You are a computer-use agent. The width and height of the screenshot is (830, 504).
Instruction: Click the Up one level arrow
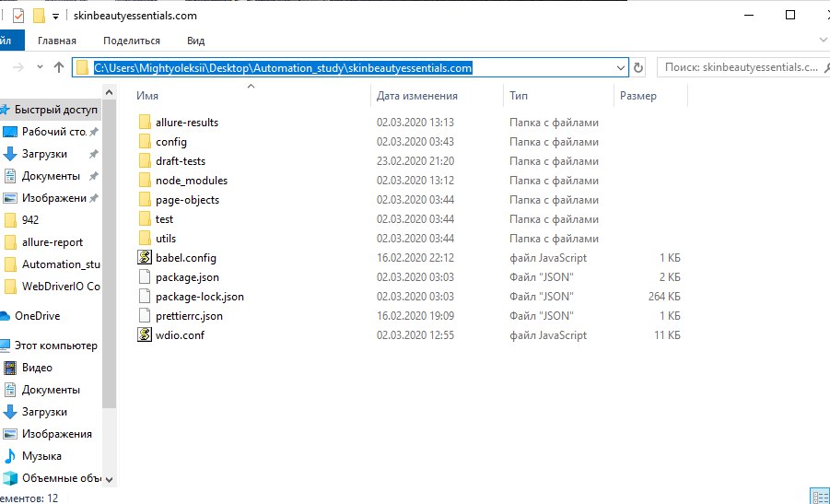(59, 67)
